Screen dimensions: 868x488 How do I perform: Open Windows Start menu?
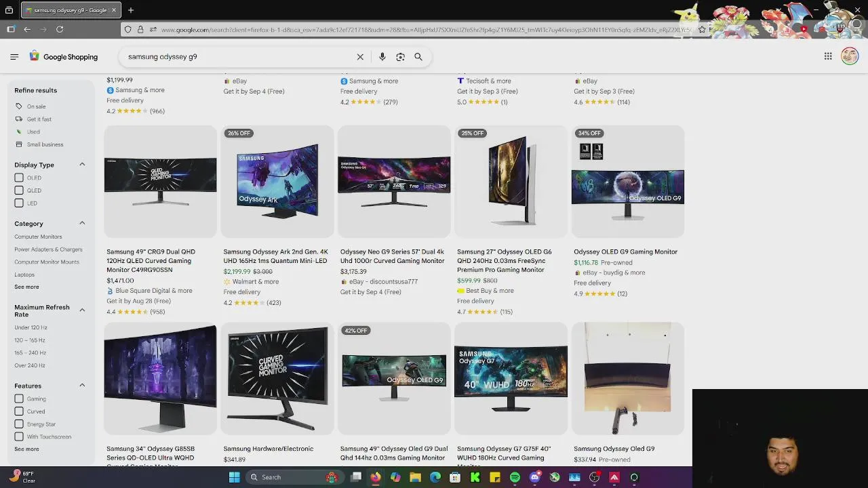[x=234, y=477]
